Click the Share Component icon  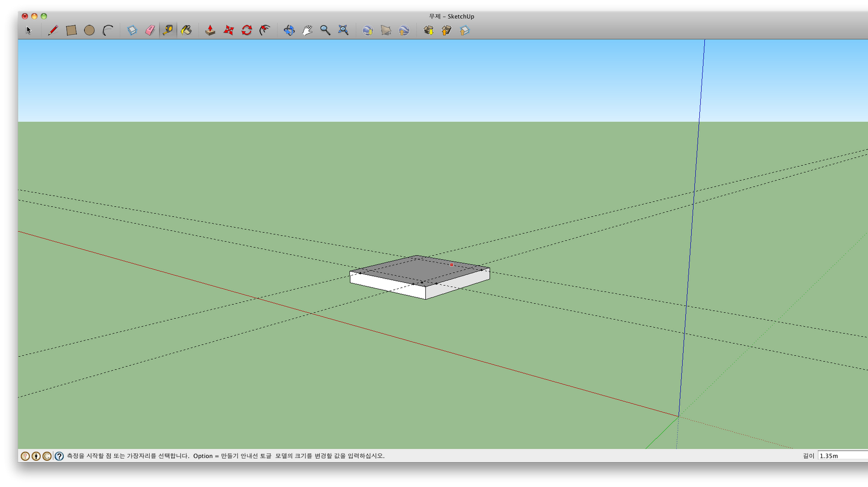click(x=464, y=30)
